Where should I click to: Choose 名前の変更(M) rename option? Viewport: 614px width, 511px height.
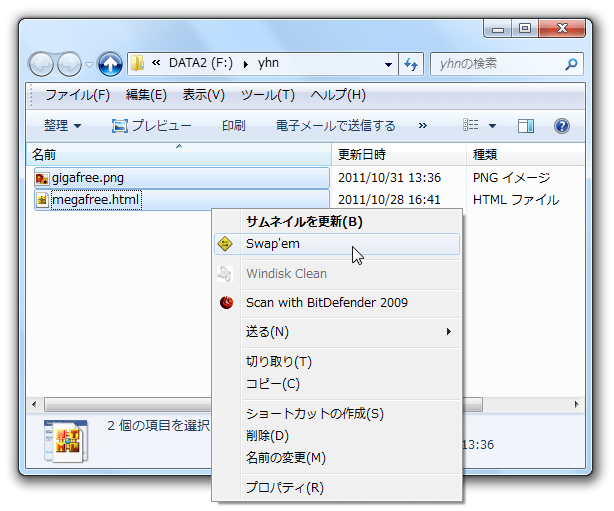(337, 458)
